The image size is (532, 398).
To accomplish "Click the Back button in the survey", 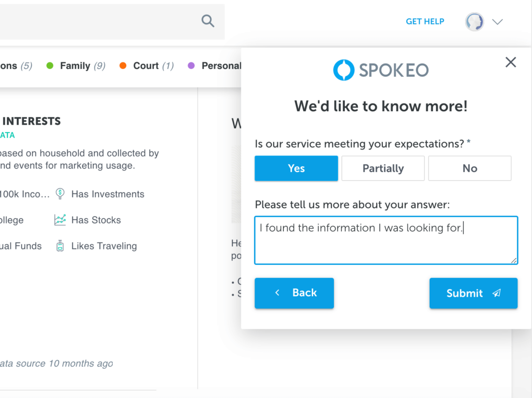I will coord(294,293).
